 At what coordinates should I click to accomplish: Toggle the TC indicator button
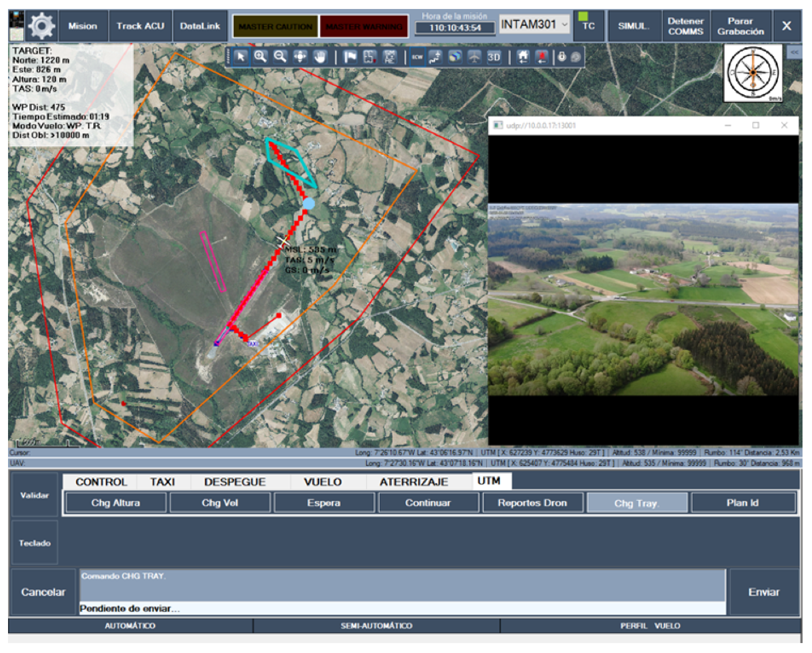[x=588, y=26]
